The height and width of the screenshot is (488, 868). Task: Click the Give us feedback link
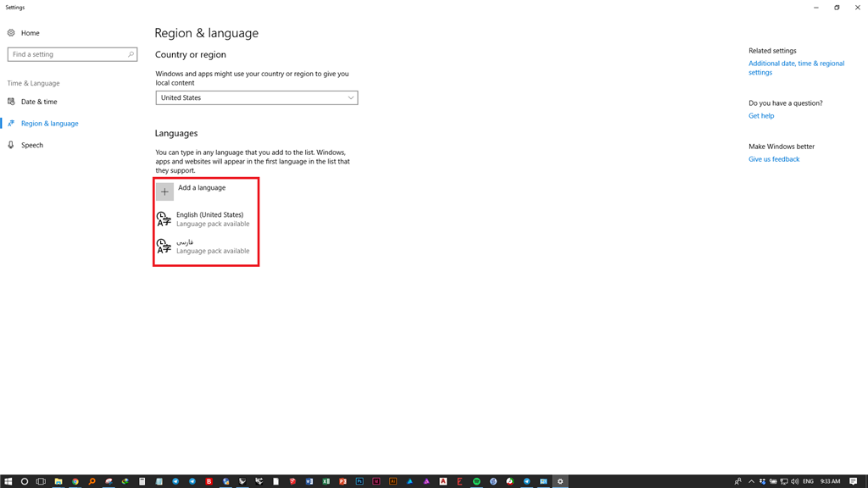[x=774, y=159]
